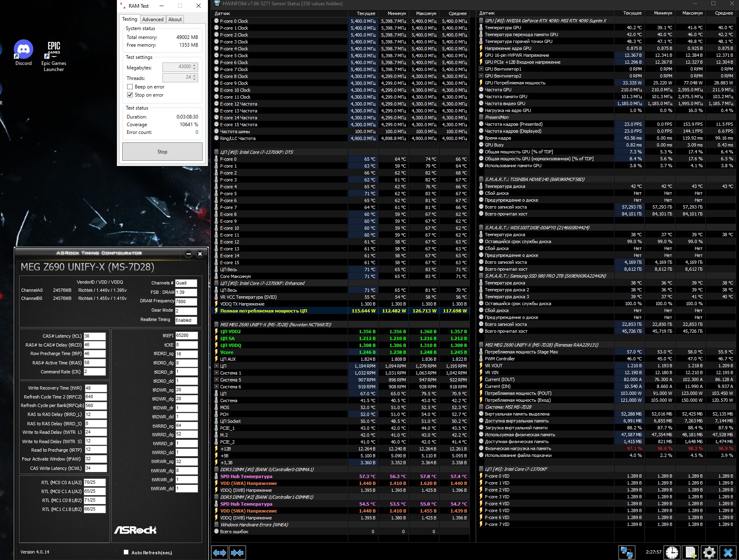Screen dimensions: 739x560
Task: Click the Free memory value 1353 MB
Action: pos(188,45)
